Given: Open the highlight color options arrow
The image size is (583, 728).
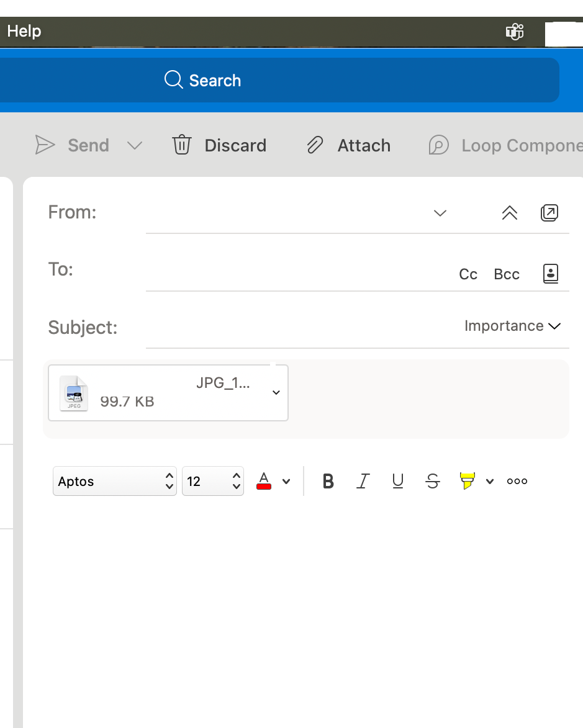Looking at the screenshot, I should tap(490, 482).
